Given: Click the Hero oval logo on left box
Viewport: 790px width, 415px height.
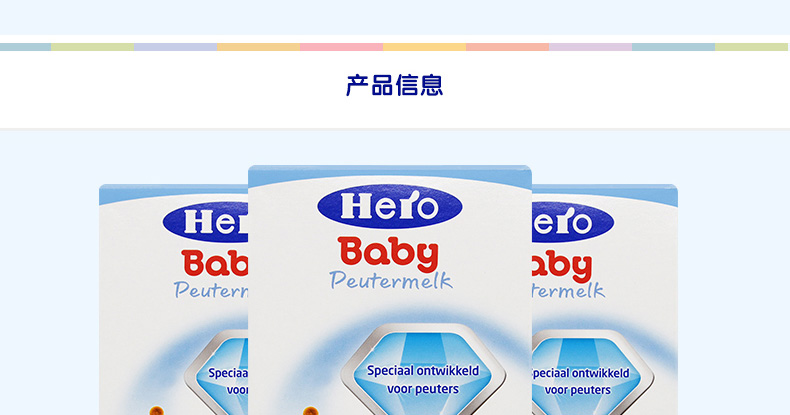Looking at the screenshot, I should pyautogui.click(x=206, y=222).
